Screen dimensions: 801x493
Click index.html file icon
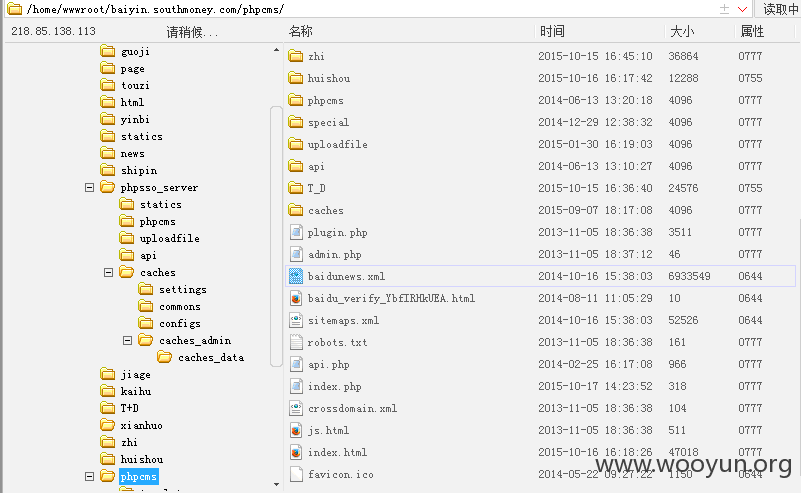click(x=296, y=452)
